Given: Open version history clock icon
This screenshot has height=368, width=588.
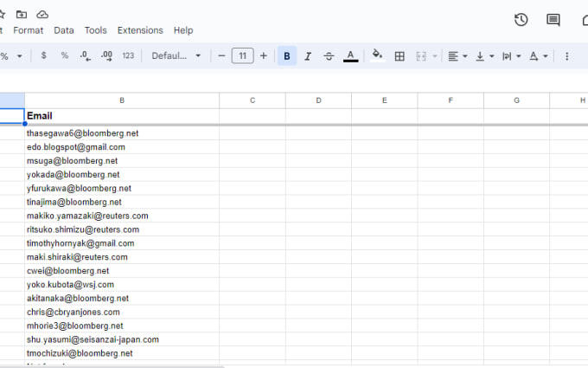Looking at the screenshot, I should tap(521, 20).
